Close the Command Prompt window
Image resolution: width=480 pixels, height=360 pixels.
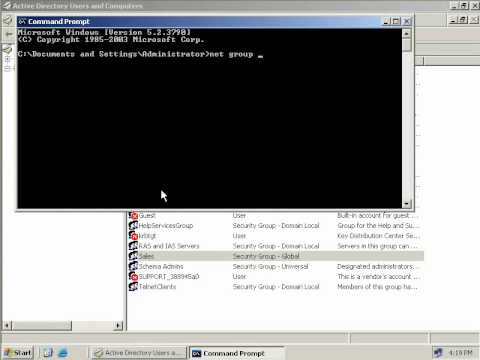tap(407, 21)
